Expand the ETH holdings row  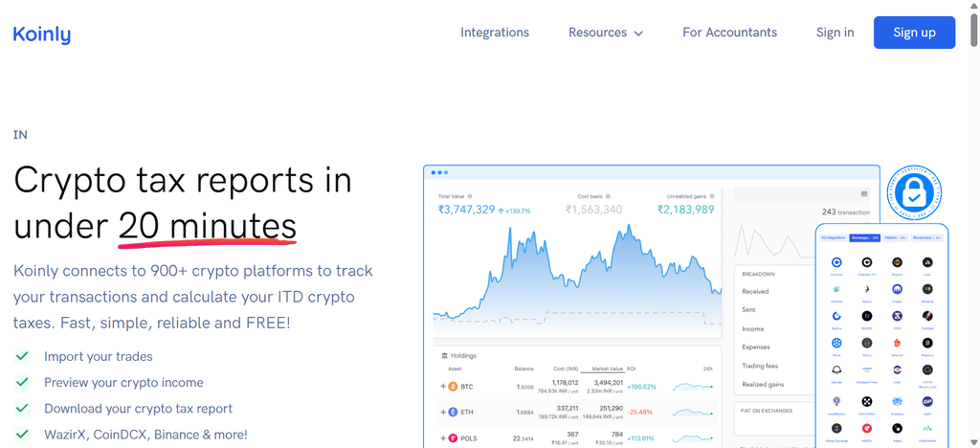click(x=443, y=413)
